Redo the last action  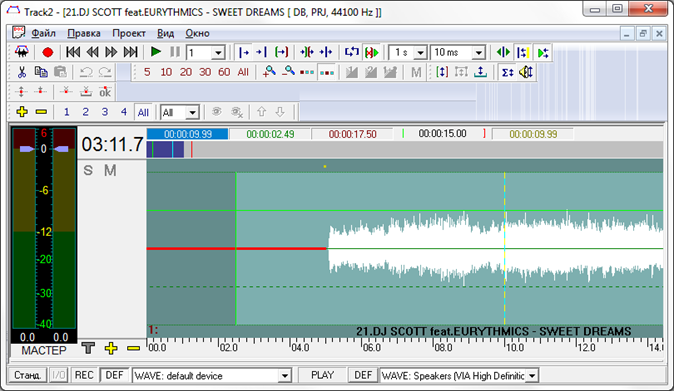[x=105, y=72]
